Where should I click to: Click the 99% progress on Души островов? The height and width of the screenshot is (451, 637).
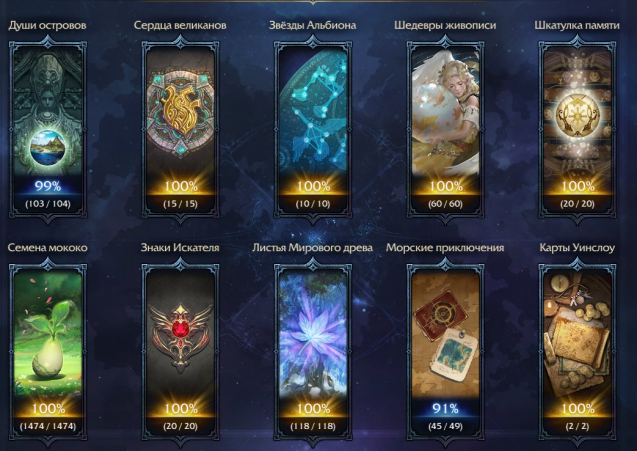(48, 186)
